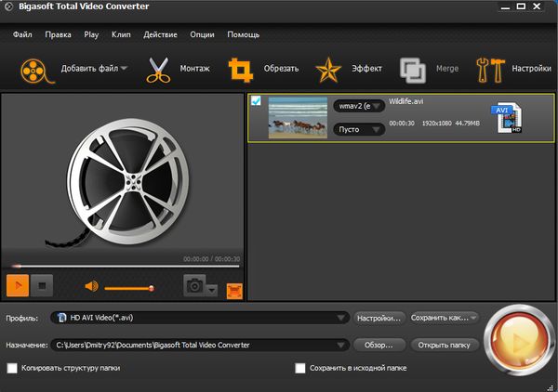Click the Settings (Настройки) wrench icon in toolbar
558x392 pixels.
489,69
